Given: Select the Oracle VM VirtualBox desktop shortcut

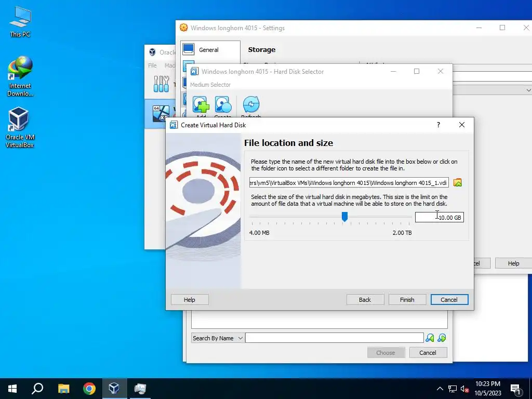Looking at the screenshot, I should (x=20, y=127).
